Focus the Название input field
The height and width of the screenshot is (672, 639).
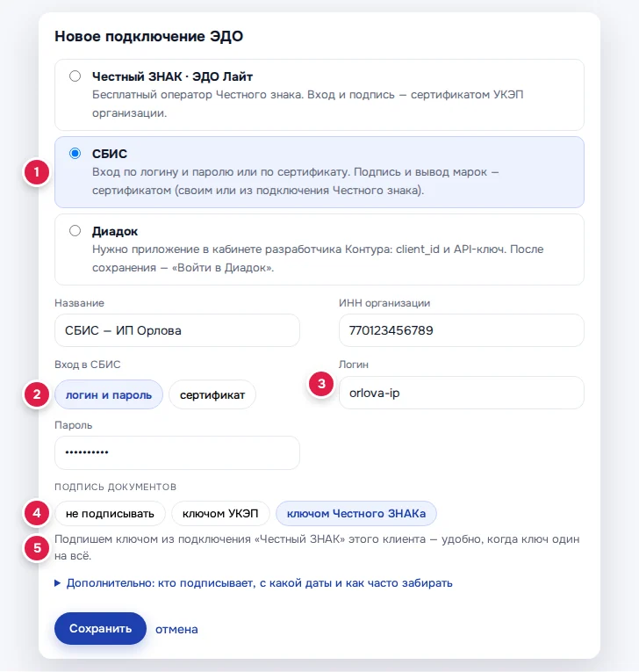pyautogui.click(x=177, y=330)
